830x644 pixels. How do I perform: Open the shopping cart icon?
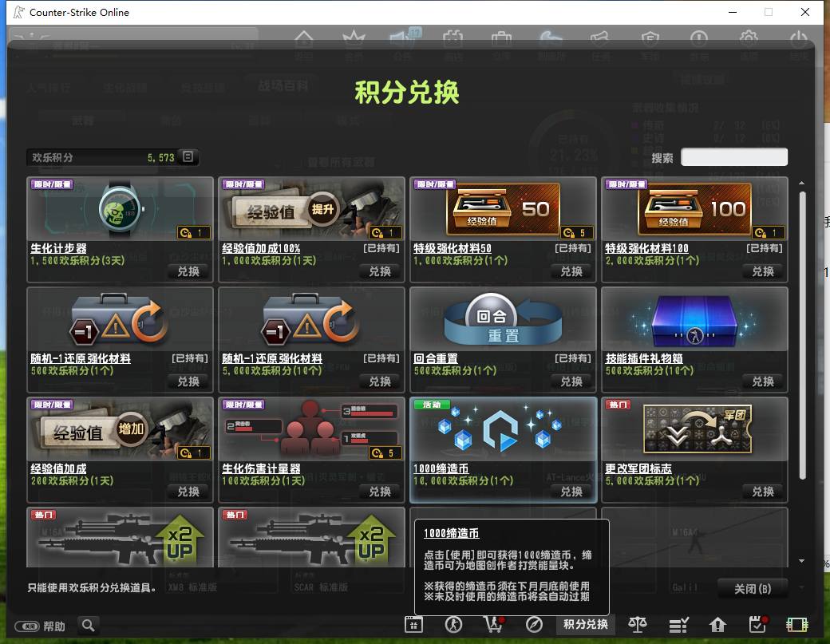(493, 625)
